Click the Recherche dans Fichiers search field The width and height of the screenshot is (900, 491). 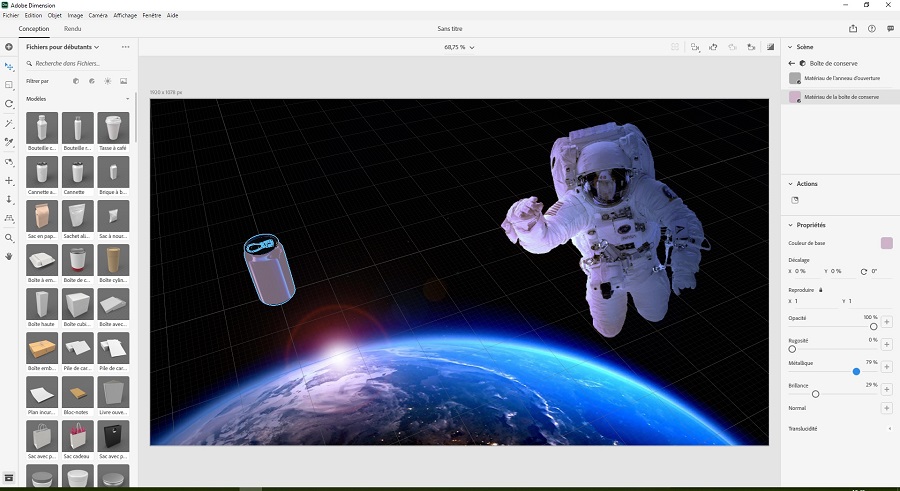click(77, 64)
